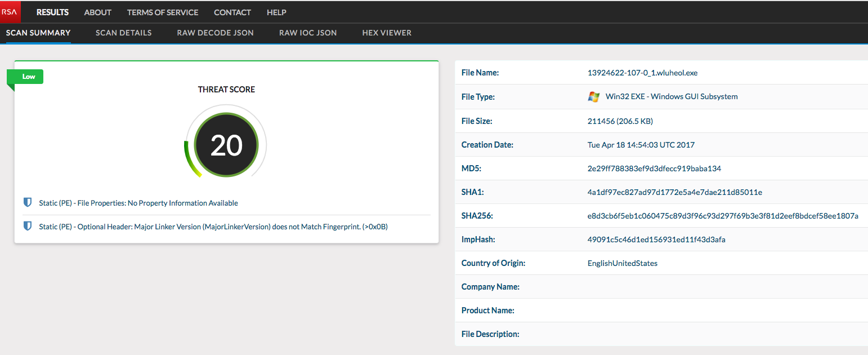Select the RESULTS menu item
The width and height of the screenshot is (868, 355).
click(x=52, y=12)
